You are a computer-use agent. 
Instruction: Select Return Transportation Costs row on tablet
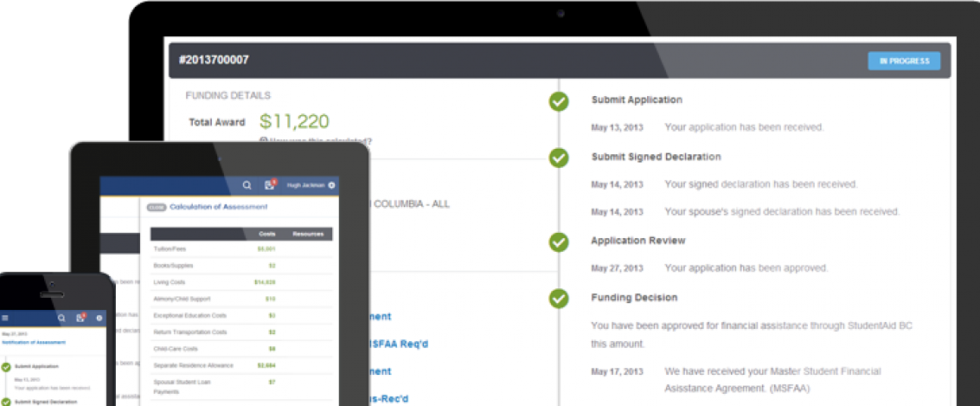coord(242,332)
